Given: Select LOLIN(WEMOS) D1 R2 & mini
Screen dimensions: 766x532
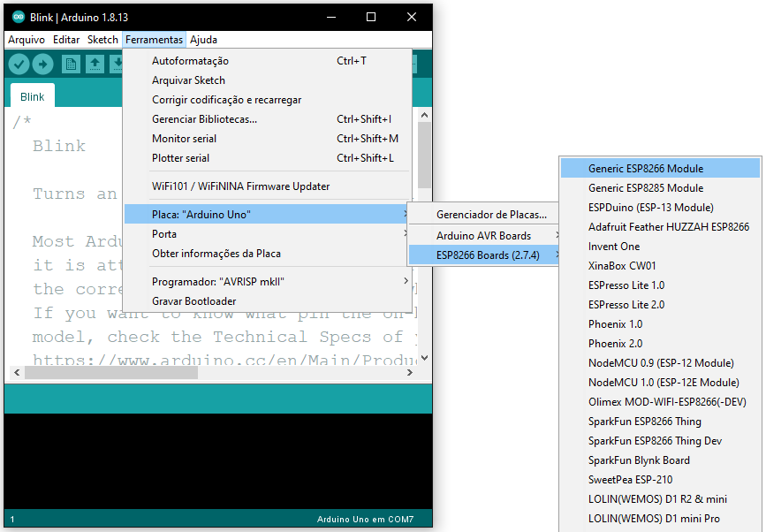Looking at the screenshot, I should point(661,499).
